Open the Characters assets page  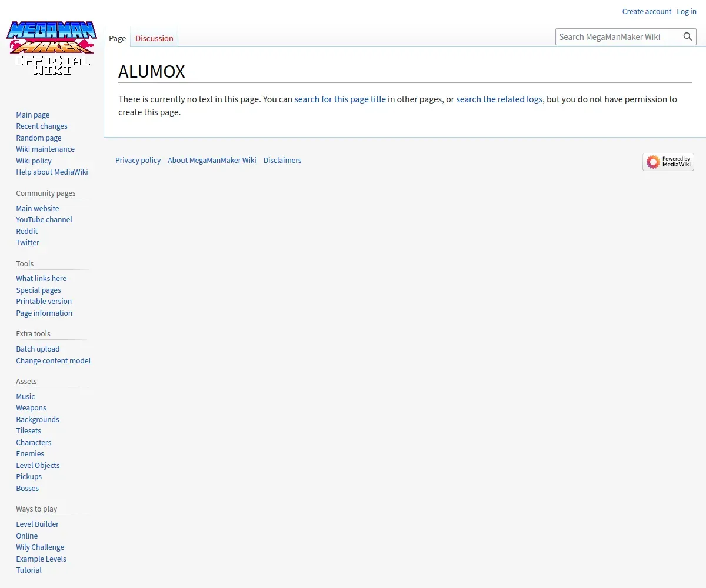(x=34, y=442)
